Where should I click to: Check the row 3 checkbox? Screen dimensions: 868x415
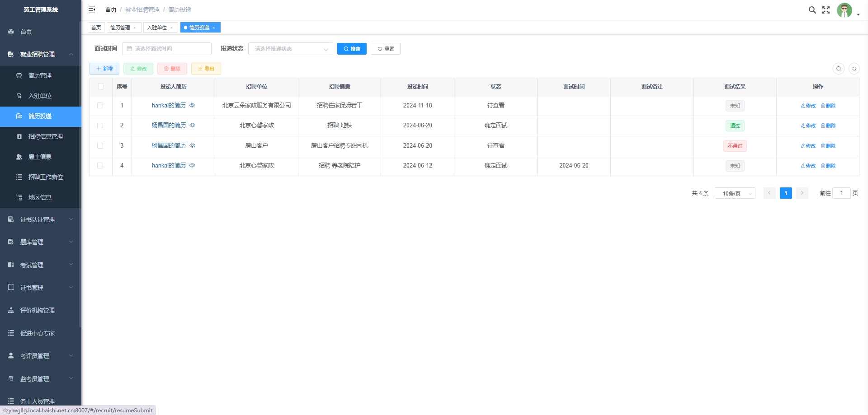tap(100, 145)
